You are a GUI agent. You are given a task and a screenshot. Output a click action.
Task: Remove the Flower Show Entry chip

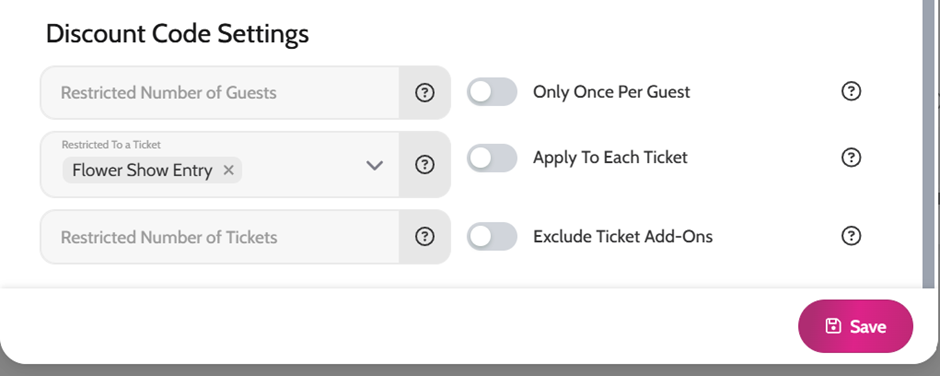(x=228, y=170)
